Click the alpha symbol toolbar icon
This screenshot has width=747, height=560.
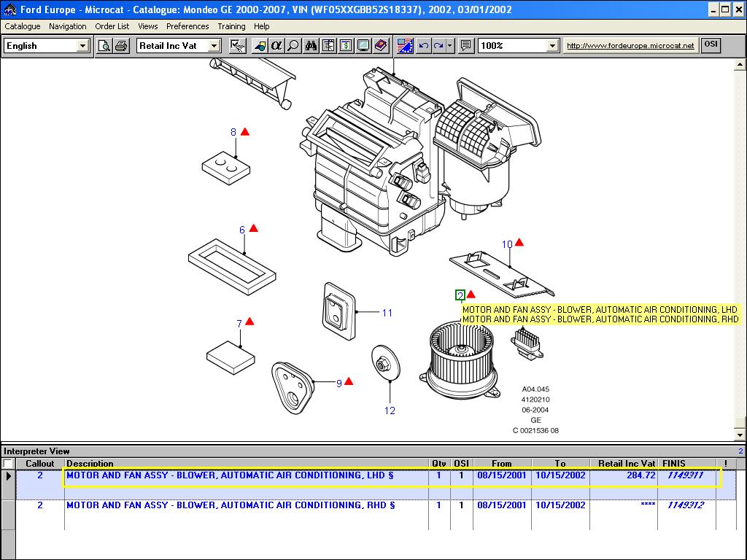click(276, 46)
